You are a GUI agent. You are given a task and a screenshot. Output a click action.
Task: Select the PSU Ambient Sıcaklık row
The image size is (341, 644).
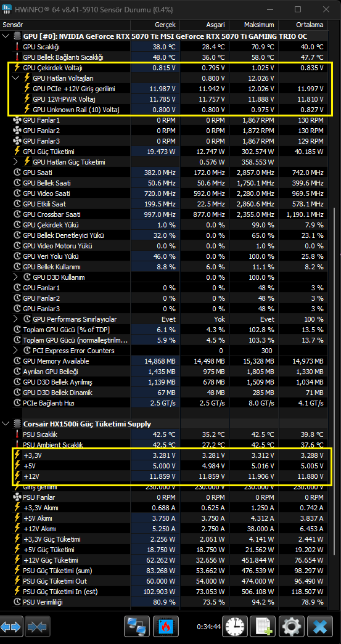(164, 445)
